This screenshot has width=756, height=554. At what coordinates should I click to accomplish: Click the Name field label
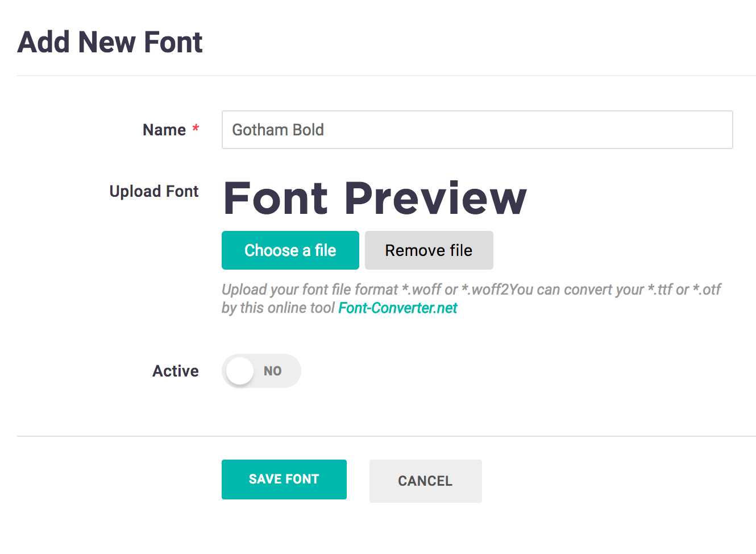pos(164,130)
